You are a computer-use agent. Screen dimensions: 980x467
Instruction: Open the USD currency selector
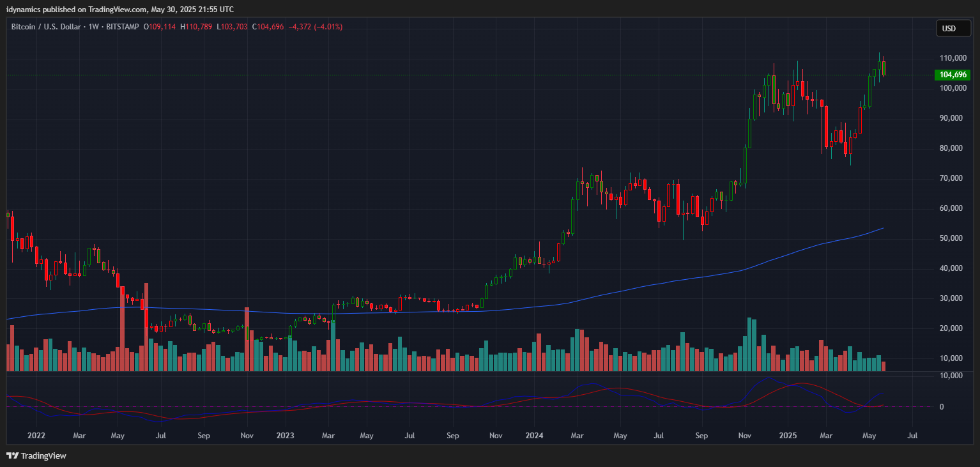(949, 28)
